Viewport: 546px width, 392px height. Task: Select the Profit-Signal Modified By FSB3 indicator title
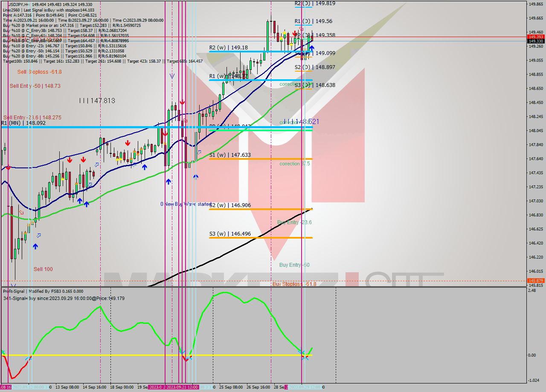pyautogui.click(x=43, y=291)
